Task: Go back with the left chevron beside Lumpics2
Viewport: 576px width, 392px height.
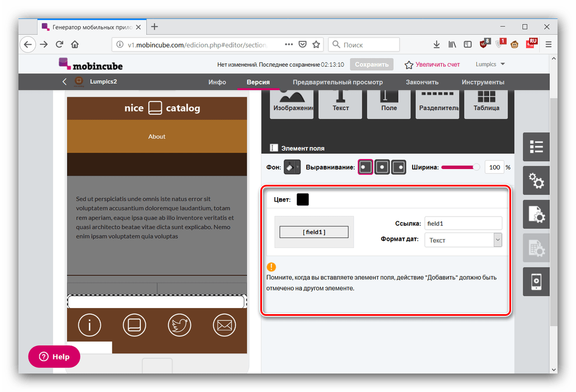Action: pos(64,82)
